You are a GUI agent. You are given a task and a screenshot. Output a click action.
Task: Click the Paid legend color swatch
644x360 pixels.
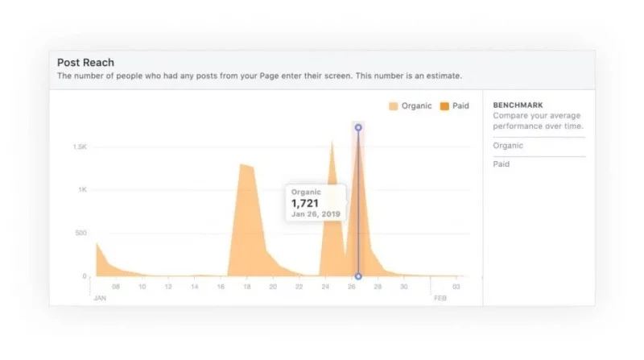click(445, 106)
